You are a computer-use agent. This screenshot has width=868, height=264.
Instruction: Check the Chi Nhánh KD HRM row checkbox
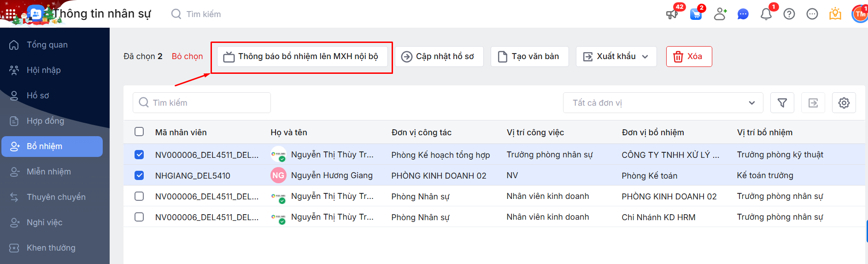[139, 217]
